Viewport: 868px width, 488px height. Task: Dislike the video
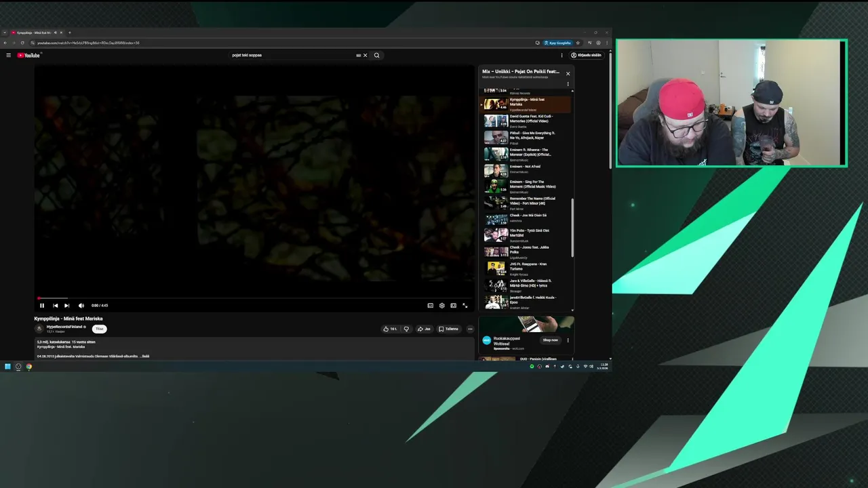point(406,329)
